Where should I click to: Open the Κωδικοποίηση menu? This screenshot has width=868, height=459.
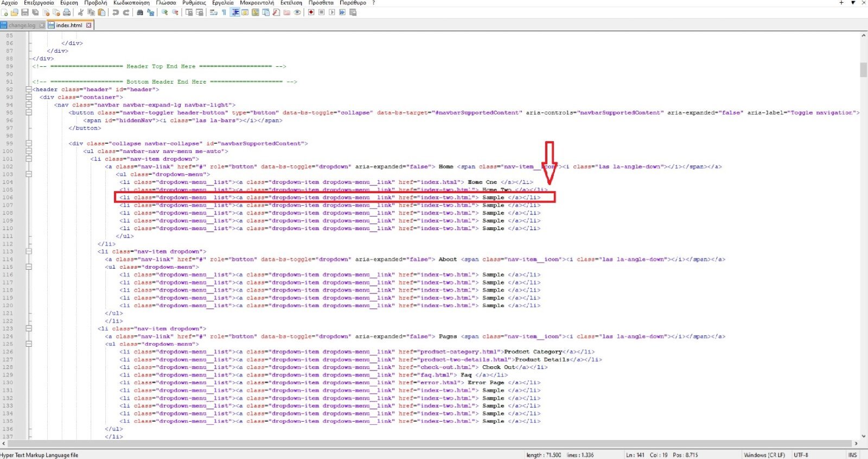tap(131, 3)
